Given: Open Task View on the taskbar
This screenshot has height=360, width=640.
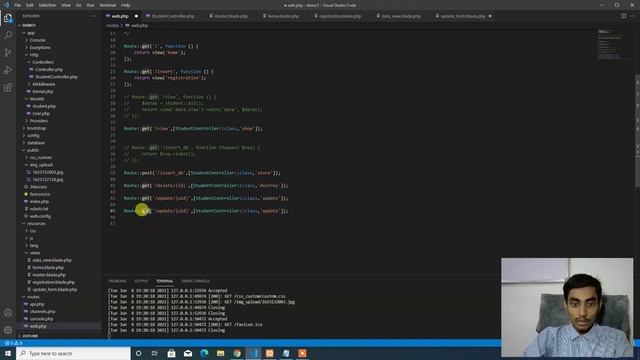Looking at the screenshot, I should click(x=155, y=353).
